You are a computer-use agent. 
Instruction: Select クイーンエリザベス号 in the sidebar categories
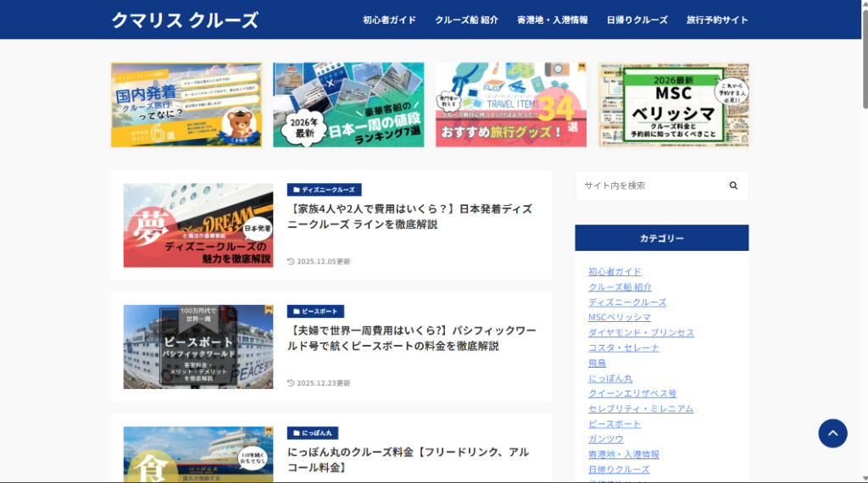(x=632, y=394)
